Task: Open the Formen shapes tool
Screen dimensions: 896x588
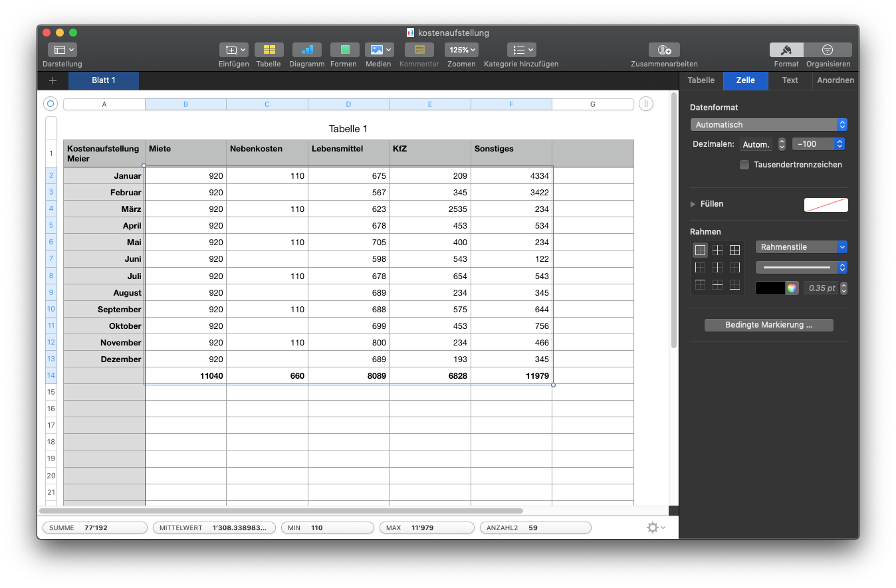Action: pos(345,50)
